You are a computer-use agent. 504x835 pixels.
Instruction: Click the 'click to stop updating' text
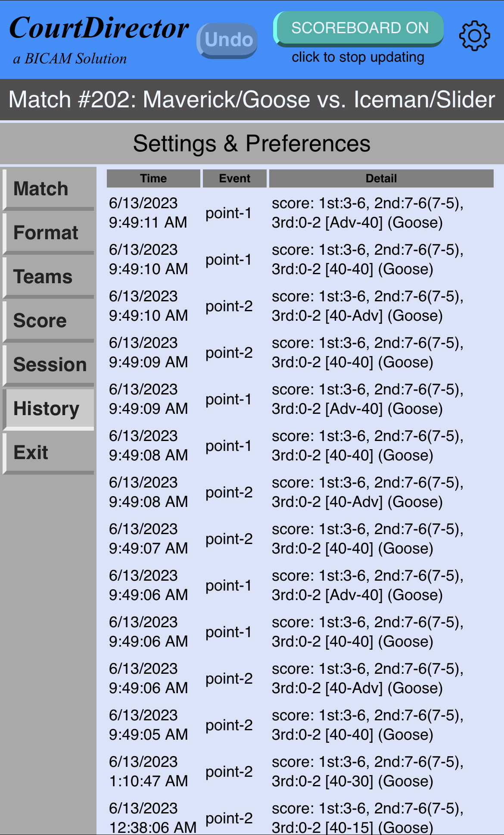pyautogui.click(x=358, y=57)
